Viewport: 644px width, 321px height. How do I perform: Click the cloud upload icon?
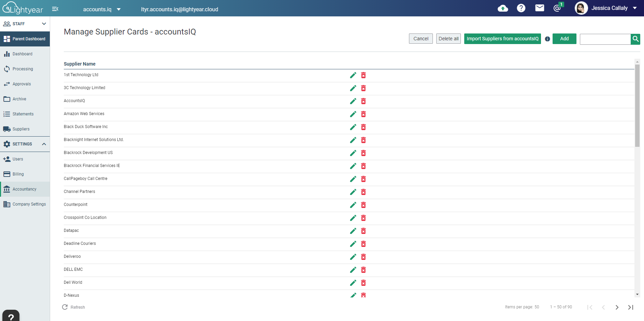tap(503, 8)
